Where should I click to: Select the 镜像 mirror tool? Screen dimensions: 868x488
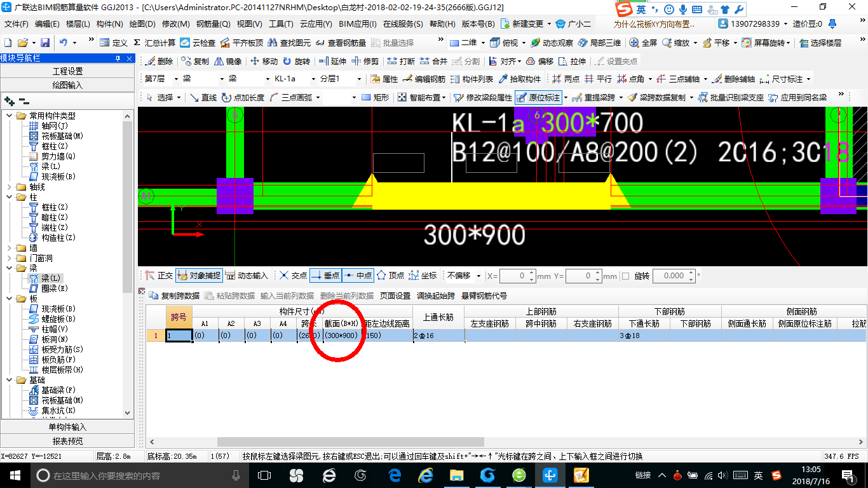(228, 62)
